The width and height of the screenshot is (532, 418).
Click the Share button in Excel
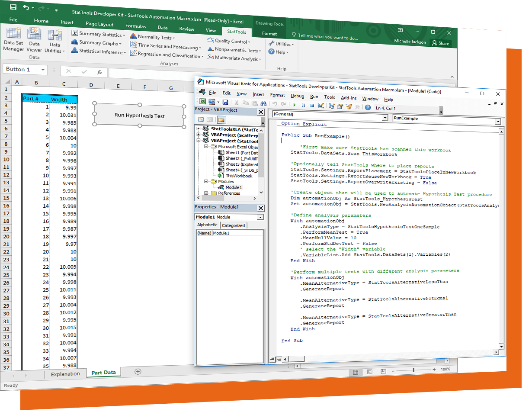[440, 43]
